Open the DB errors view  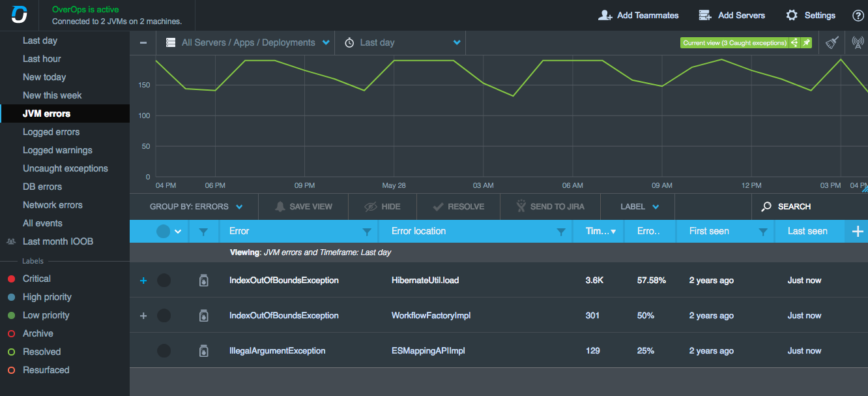click(42, 187)
